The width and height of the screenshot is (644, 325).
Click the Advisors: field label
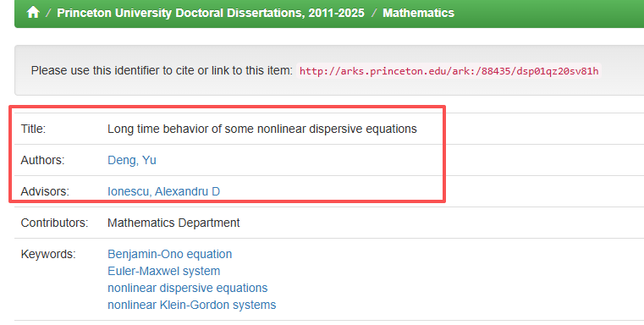click(45, 191)
